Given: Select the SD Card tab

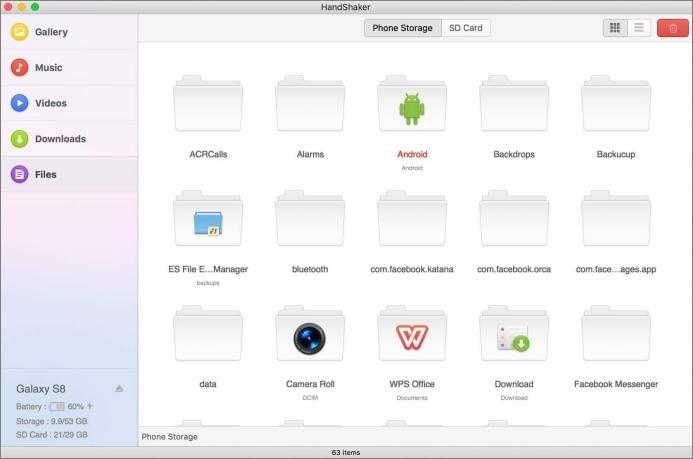Looking at the screenshot, I should point(465,28).
